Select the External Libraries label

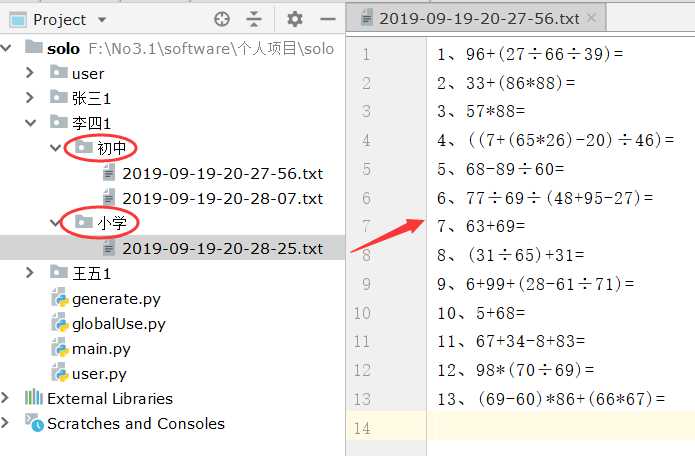pos(110,398)
